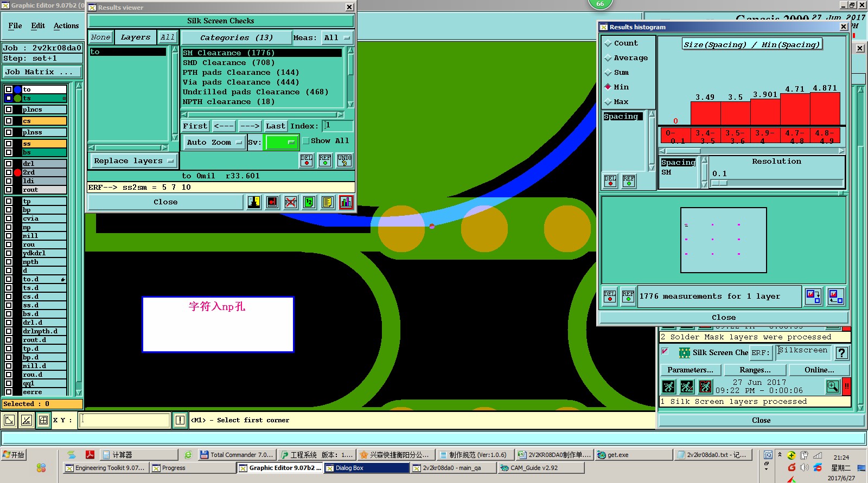Image resolution: width=868 pixels, height=483 pixels.
Task: Click the Ranges... button
Action: click(x=755, y=370)
